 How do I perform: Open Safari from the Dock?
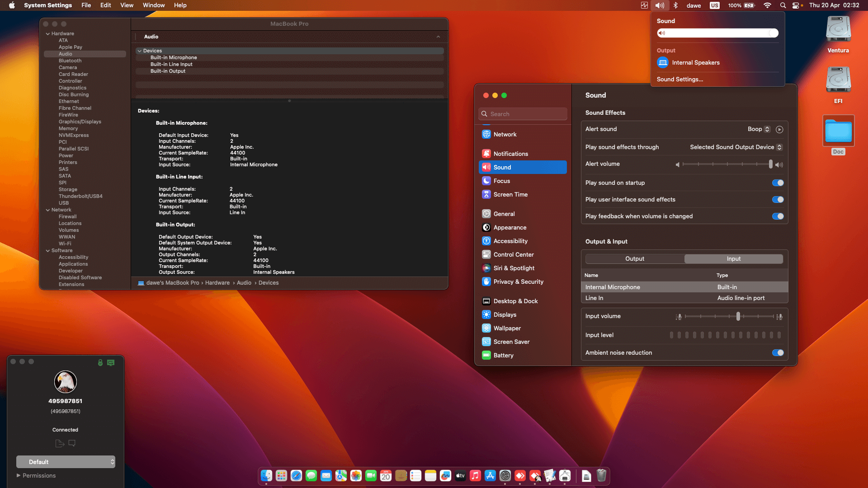click(296, 475)
